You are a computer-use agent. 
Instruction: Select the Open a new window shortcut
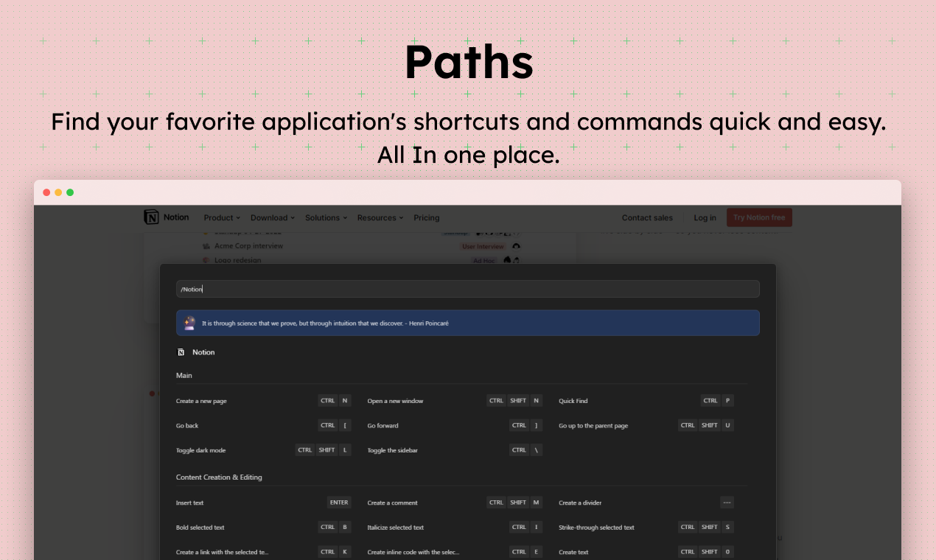(455, 401)
